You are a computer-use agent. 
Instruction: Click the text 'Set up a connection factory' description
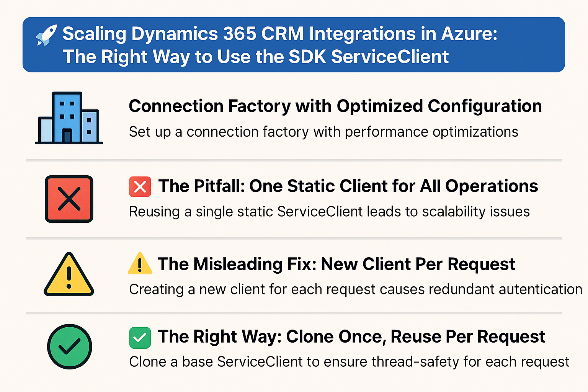click(x=323, y=132)
